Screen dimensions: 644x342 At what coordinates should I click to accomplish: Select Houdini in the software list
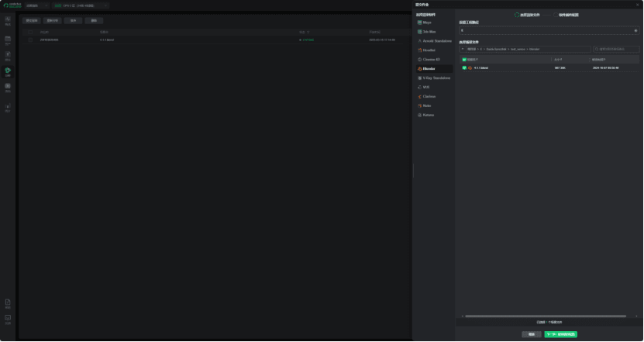pyautogui.click(x=430, y=50)
